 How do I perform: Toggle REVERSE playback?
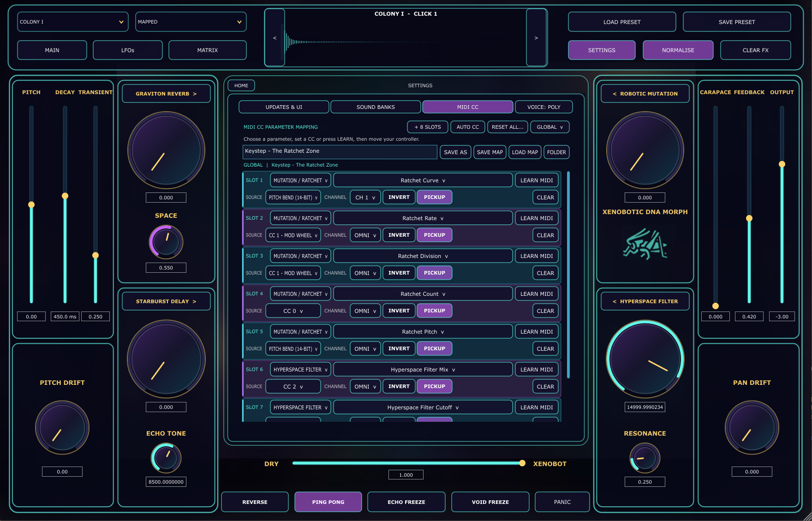(x=255, y=502)
